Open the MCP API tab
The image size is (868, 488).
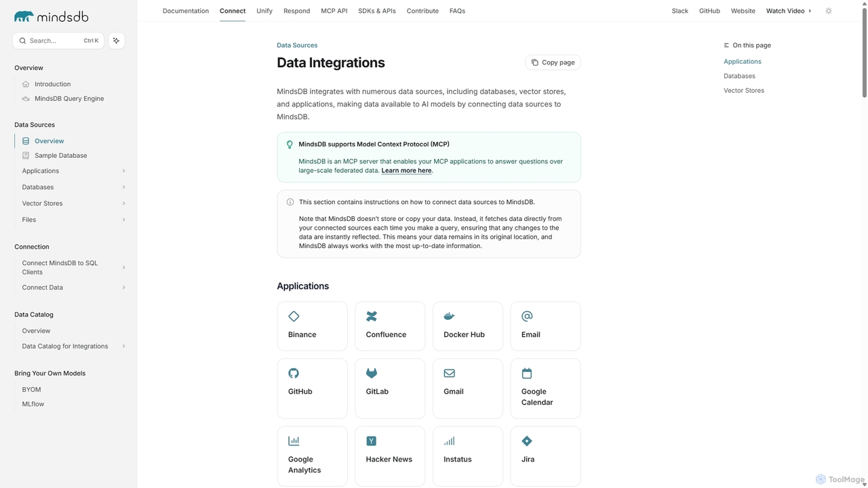coord(334,11)
